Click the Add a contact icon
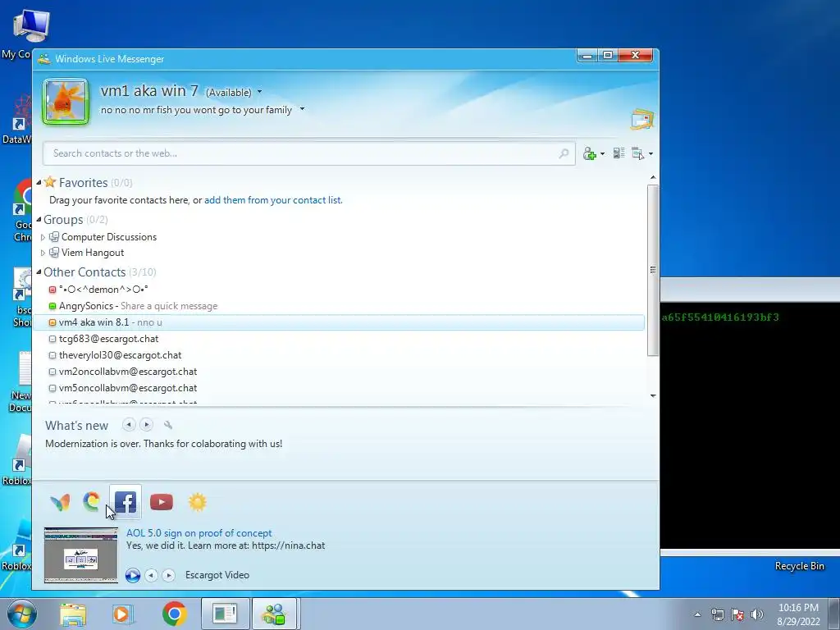Viewport: 840px width, 630px height. [x=589, y=153]
